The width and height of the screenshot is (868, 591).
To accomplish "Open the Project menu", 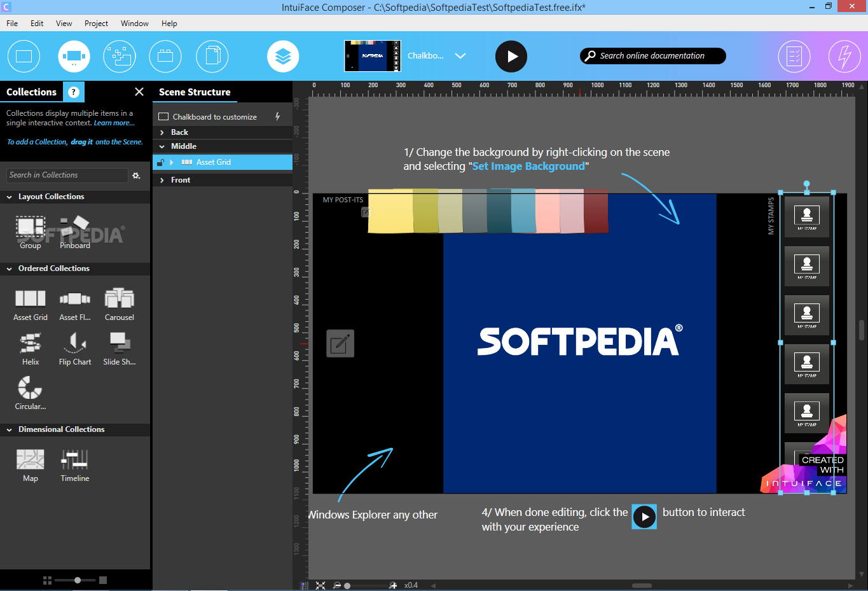I will (96, 24).
